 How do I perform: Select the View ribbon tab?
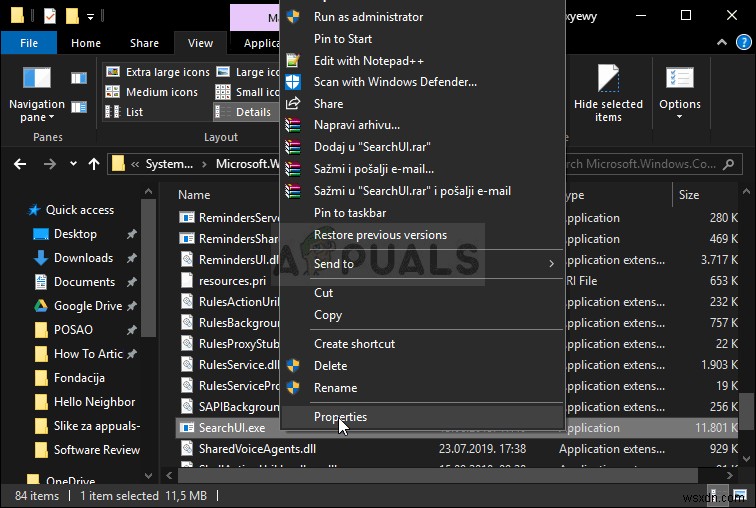pos(200,43)
